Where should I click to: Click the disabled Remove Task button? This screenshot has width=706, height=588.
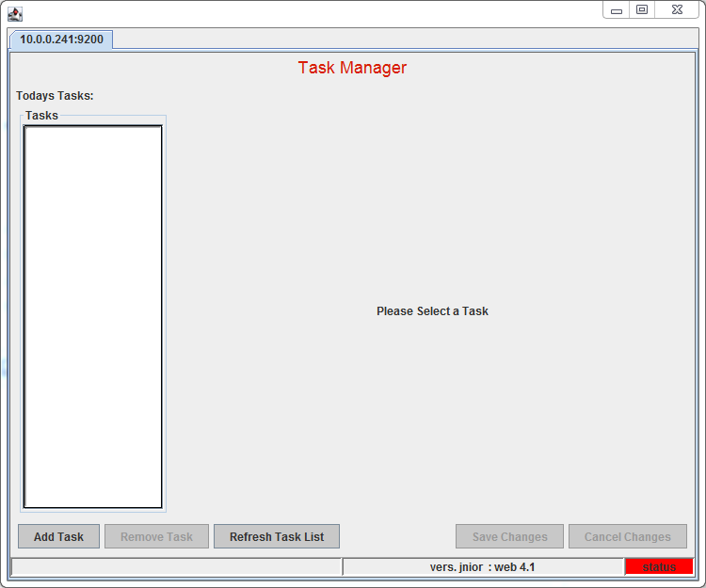(x=156, y=536)
